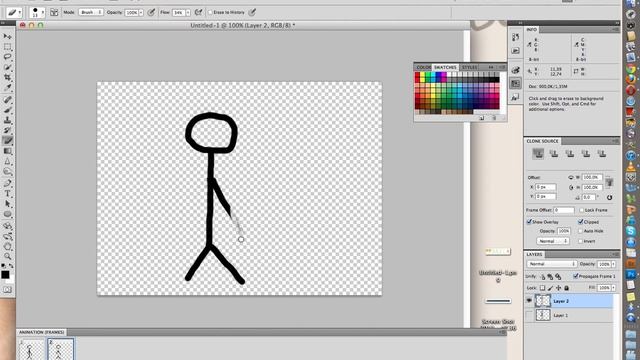640x360 pixels.
Task: Switch to the Swatches tab
Action: (445, 67)
